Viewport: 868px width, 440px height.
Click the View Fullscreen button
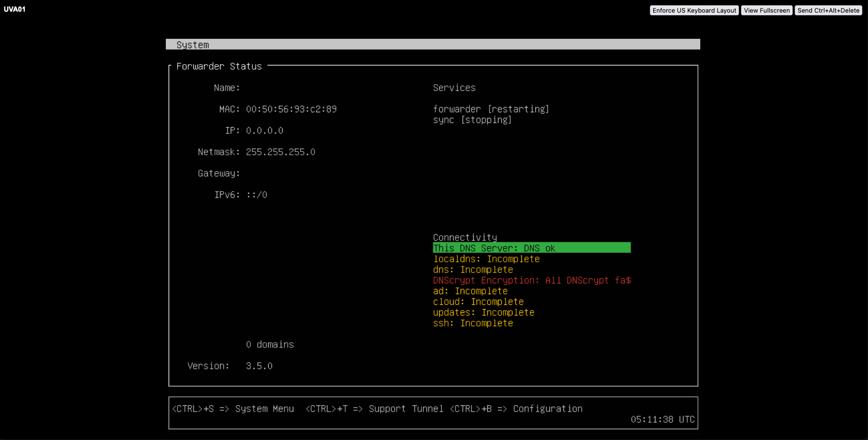pyautogui.click(x=766, y=10)
